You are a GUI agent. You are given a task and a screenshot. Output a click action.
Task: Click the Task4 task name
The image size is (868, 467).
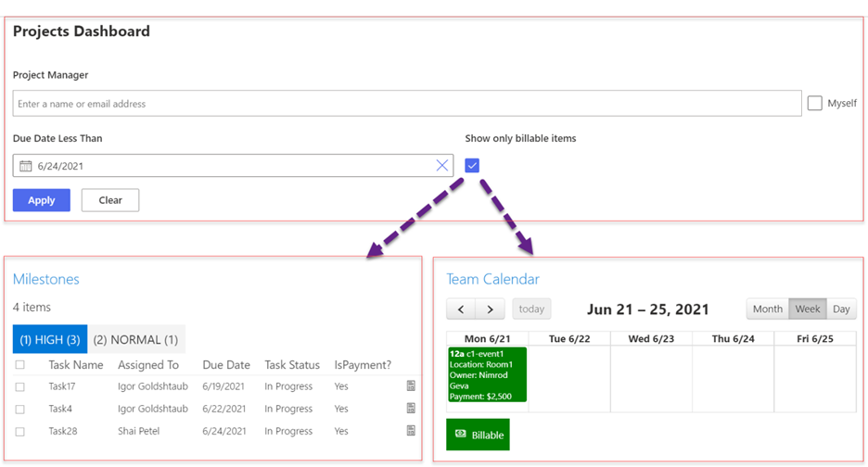pos(60,409)
